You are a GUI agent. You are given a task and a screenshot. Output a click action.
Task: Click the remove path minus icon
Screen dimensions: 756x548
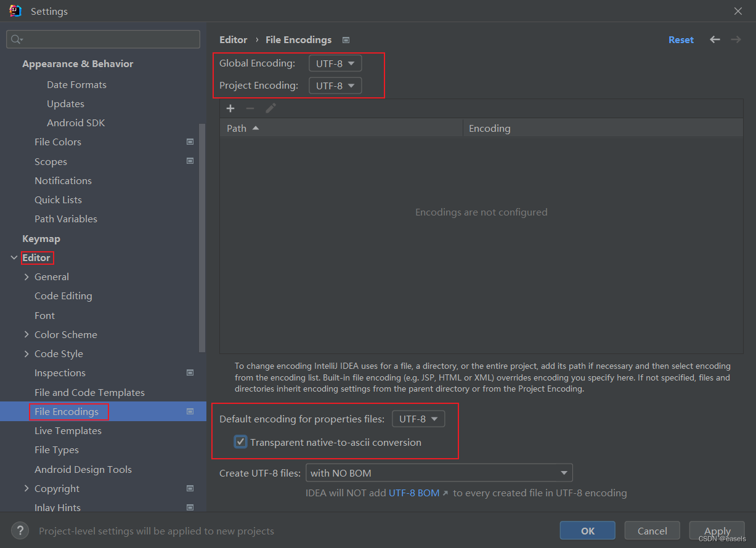click(x=250, y=108)
